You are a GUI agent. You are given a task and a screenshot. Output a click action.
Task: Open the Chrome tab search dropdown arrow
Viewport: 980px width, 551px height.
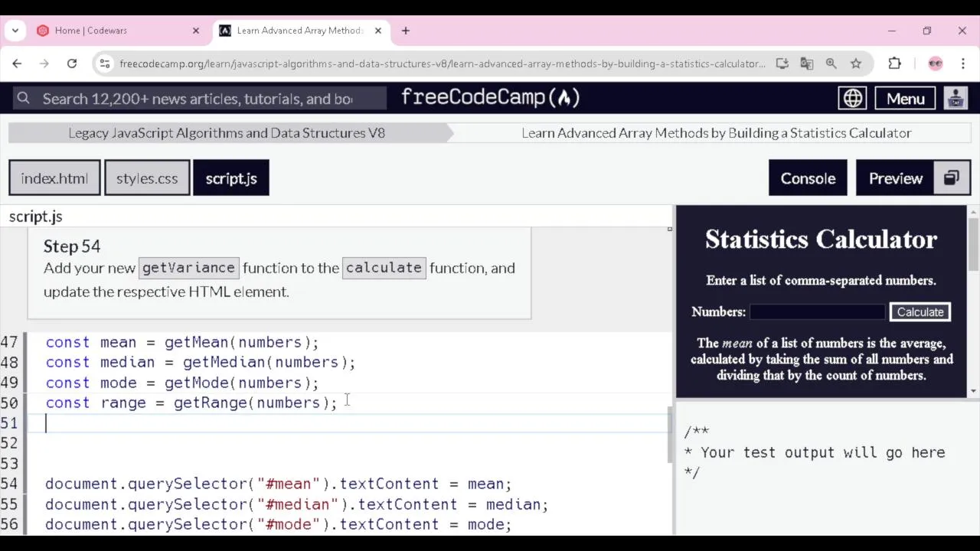pos(15,31)
